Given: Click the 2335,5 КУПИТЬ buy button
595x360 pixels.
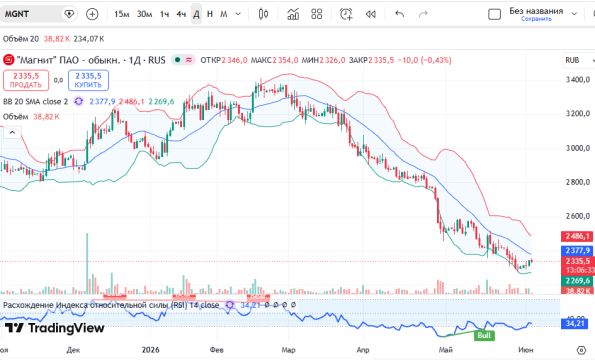Looking at the screenshot, I should 88,80.
